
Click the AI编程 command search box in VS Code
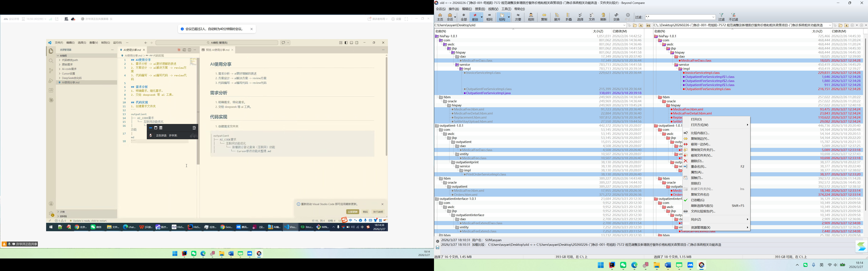coord(217,43)
